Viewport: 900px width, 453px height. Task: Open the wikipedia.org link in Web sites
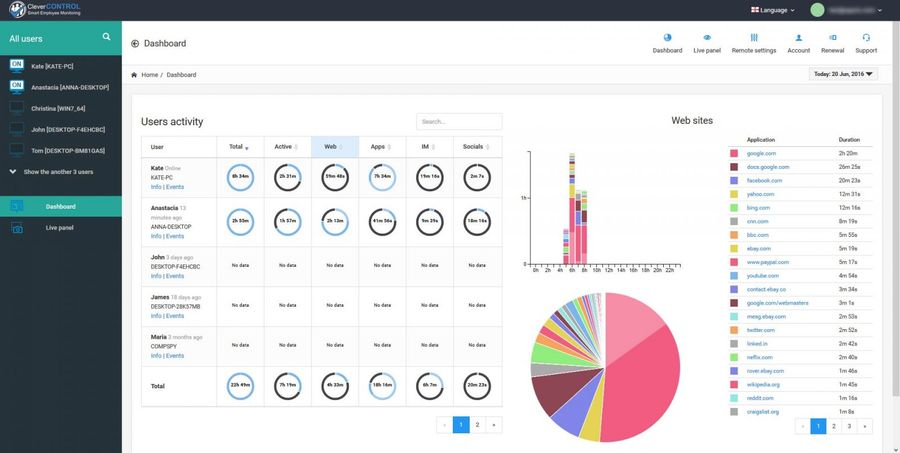click(763, 385)
